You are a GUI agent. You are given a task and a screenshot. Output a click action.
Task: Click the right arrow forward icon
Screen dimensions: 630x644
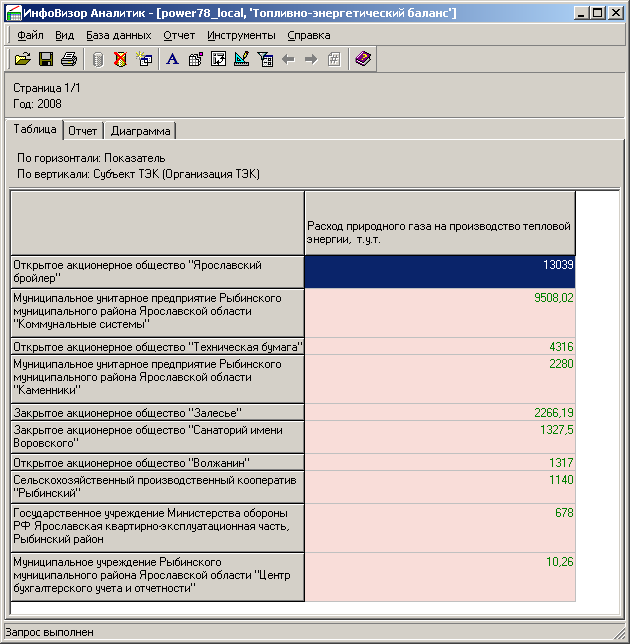311,59
